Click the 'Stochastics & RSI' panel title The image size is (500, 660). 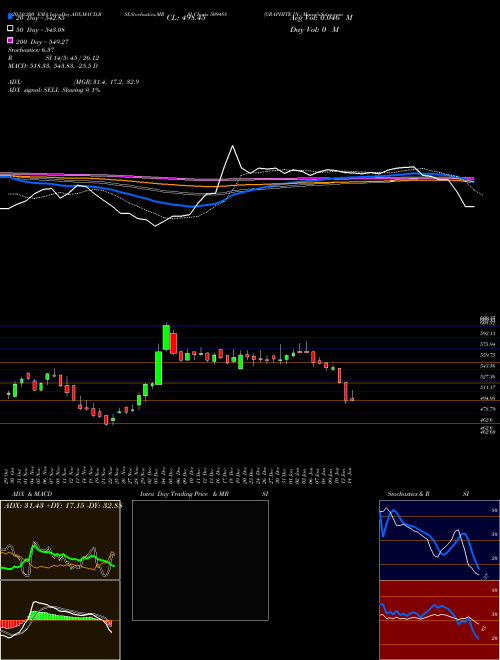(428, 494)
